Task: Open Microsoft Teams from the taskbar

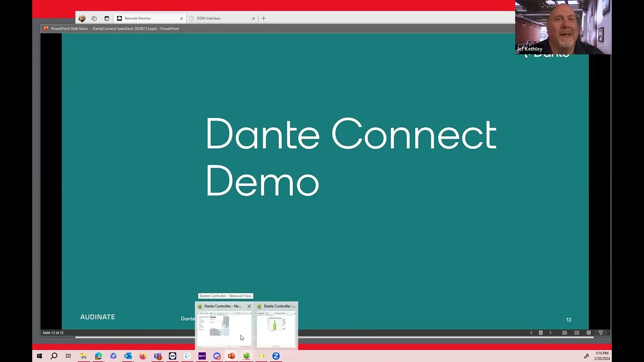Action: point(157,356)
